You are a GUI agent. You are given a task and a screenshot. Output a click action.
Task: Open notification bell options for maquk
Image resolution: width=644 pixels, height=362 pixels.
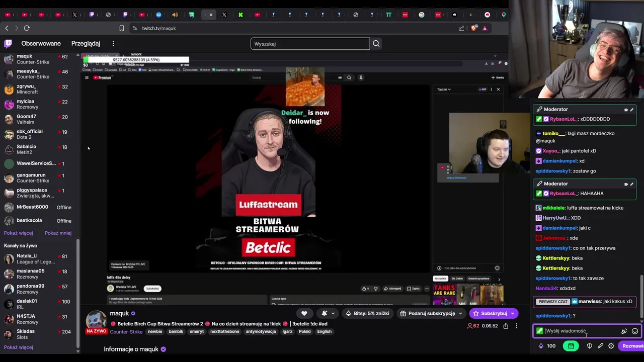(x=328, y=313)
